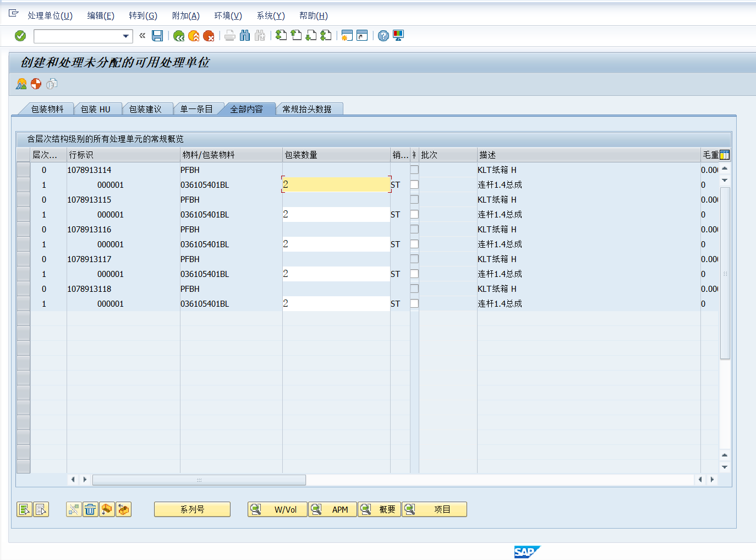
Task: Click the greyed unpack icon beside trash can
Action: pyautogui.click(x=74, y=509)
